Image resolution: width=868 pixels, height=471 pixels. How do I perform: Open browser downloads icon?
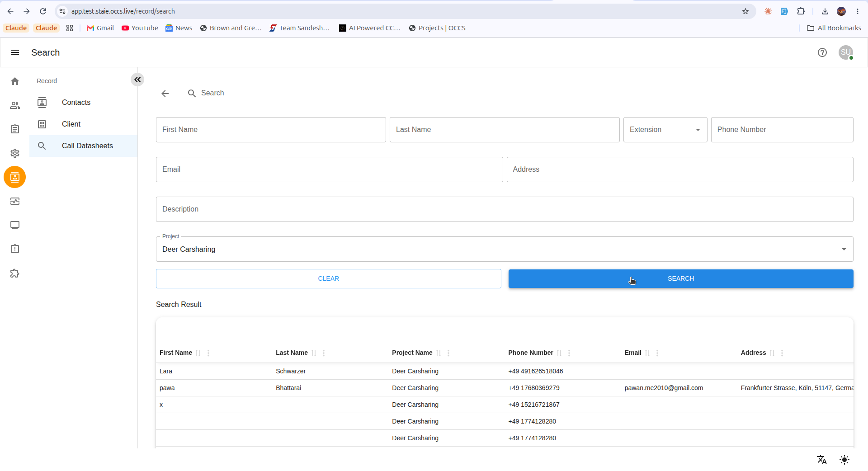click(825, 11)
